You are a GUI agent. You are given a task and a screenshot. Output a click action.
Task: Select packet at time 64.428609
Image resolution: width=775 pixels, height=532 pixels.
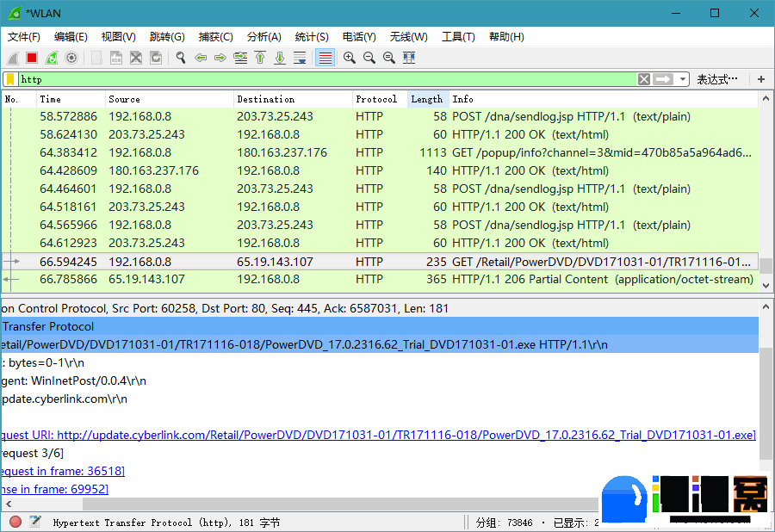380,171
